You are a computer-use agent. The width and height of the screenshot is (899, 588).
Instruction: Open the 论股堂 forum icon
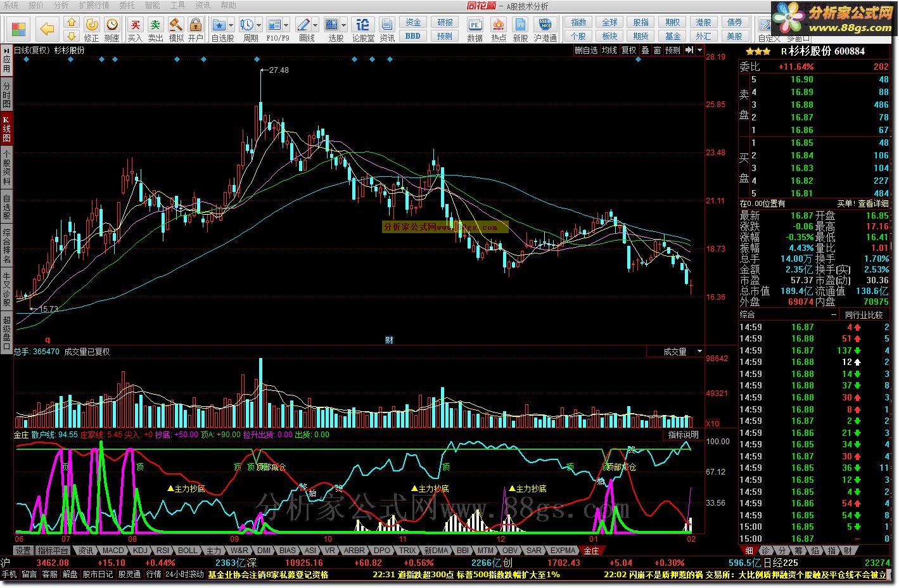click(363, 25)
